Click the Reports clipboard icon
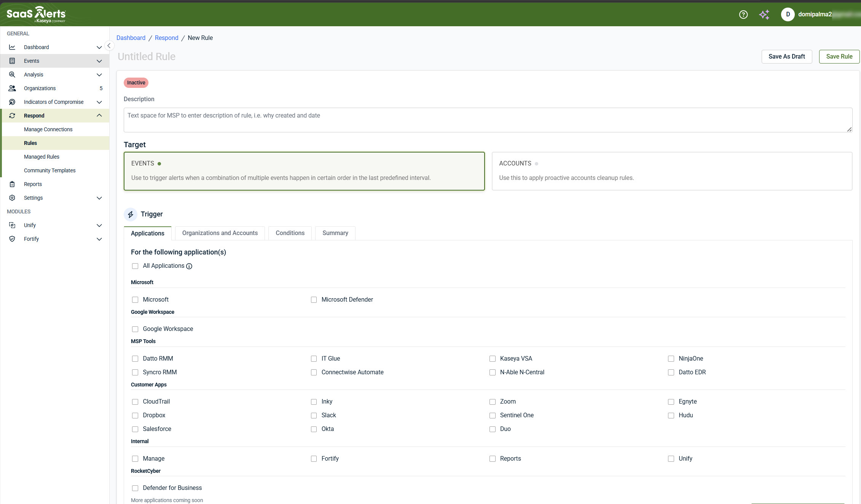The height and width of the screenshot is (504, 861). (x=12, y=184)
